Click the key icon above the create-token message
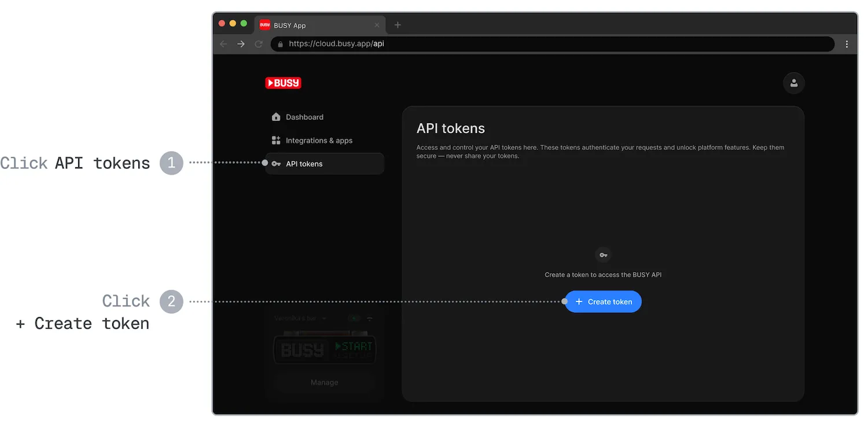Screen dimensions: 868x427 click(x=603, y=255)
